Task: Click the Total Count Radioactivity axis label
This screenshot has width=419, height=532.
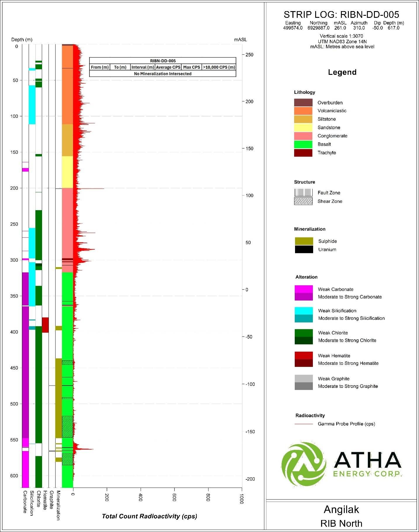Action: (x=149, y=516)
